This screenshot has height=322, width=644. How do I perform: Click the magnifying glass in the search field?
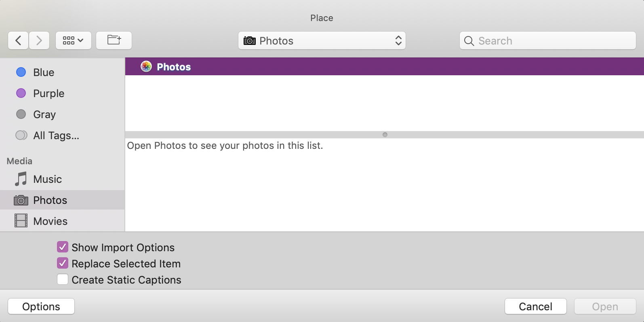(x=469, y=41)
